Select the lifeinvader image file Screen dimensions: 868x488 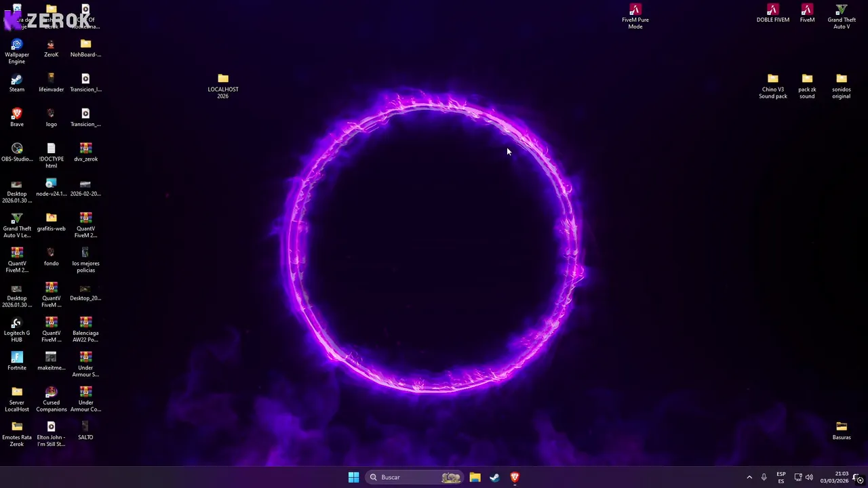(51, 83)
